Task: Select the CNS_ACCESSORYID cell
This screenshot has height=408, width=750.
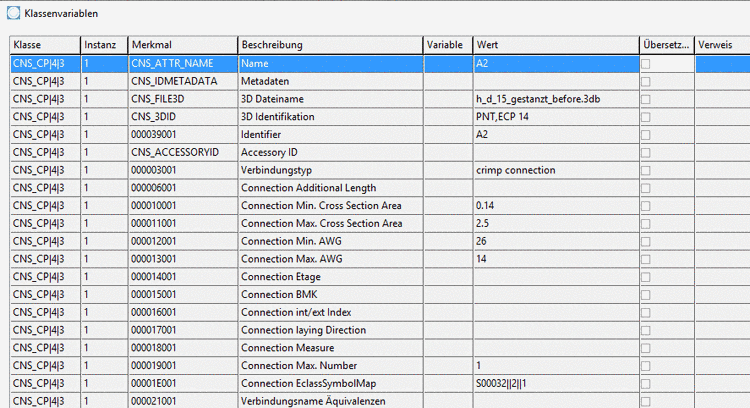Action: click(183, 153)
